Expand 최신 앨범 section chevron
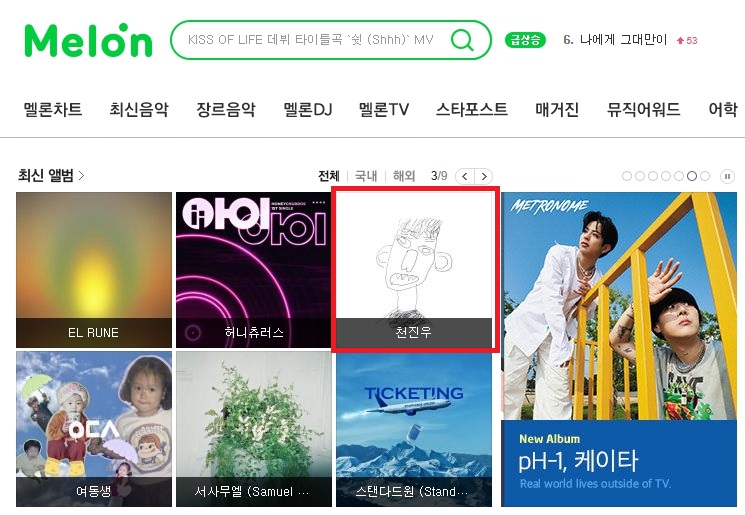Image resolution: width=745 pixels, height=515 pixels. (x=81, y=176)
